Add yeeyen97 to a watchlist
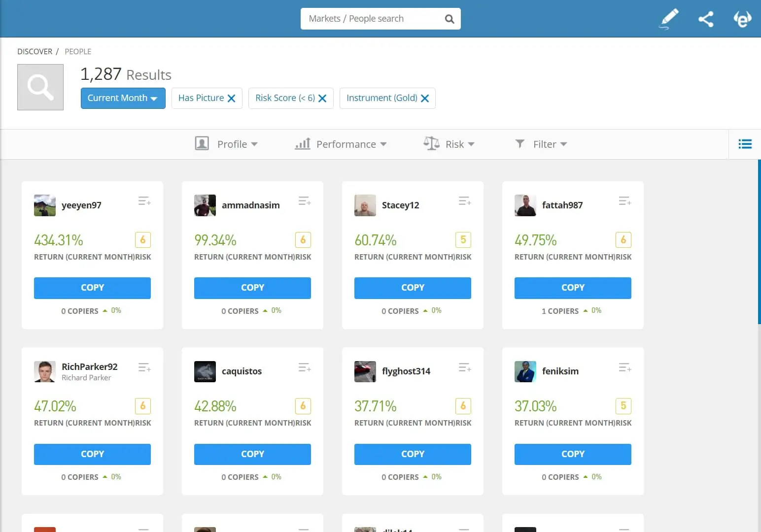Screen dimensions: 761x532 (x=144, y=200)
